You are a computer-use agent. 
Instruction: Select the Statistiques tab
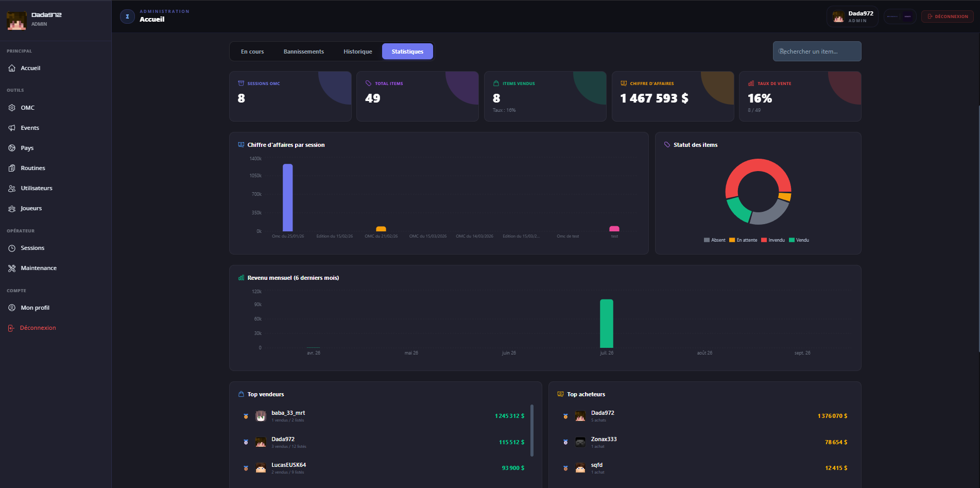(x=407, y=52)
